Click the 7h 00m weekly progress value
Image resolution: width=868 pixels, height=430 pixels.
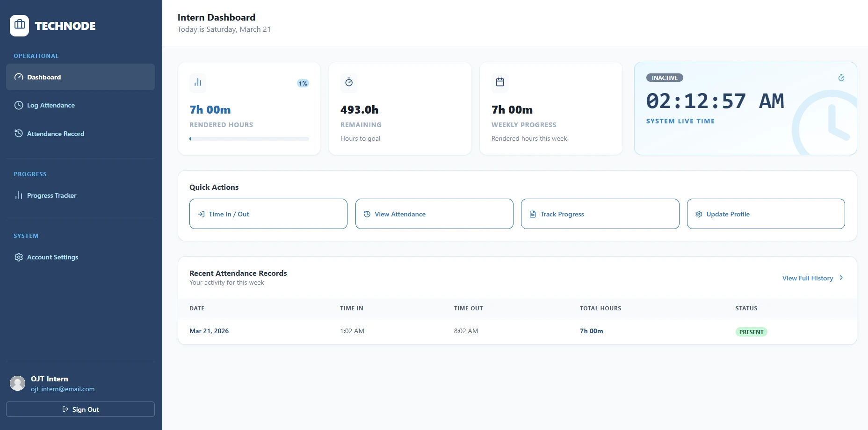pos(512,110)
